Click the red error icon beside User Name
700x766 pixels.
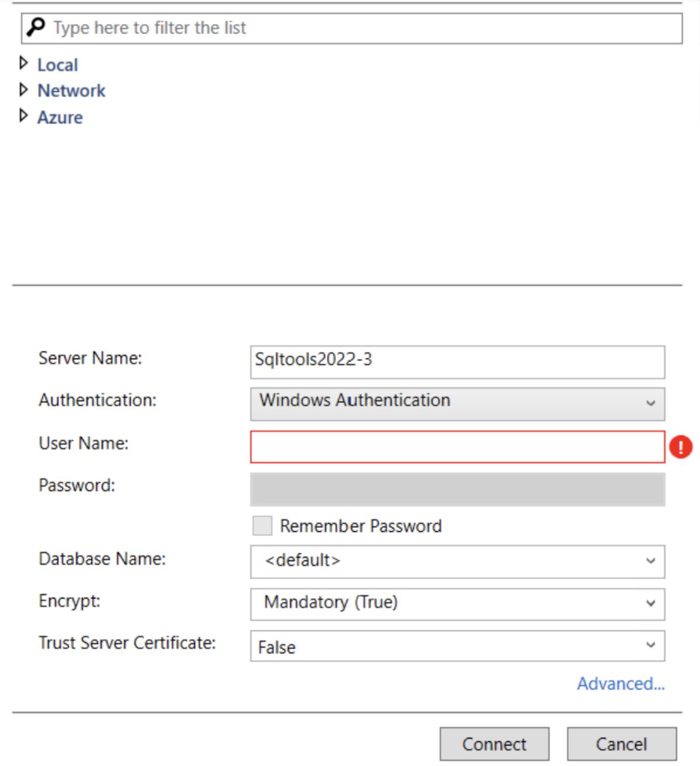(x=680, y=447)
